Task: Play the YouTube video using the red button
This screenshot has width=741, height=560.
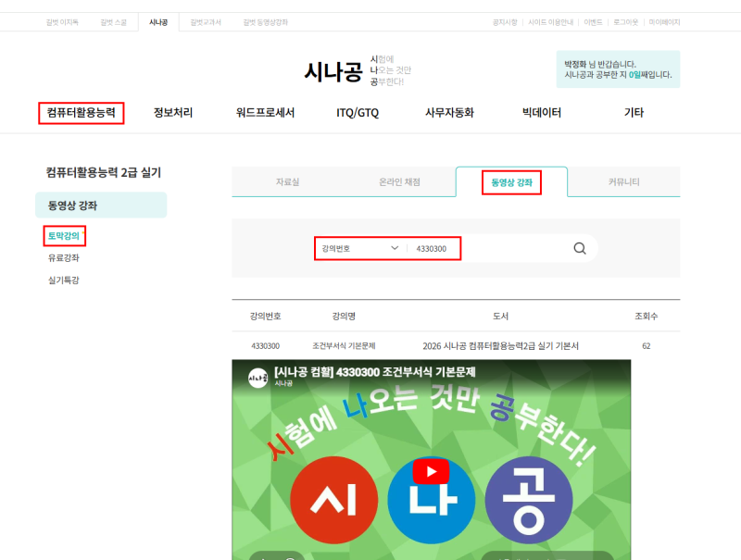Action: pos(431,471)
